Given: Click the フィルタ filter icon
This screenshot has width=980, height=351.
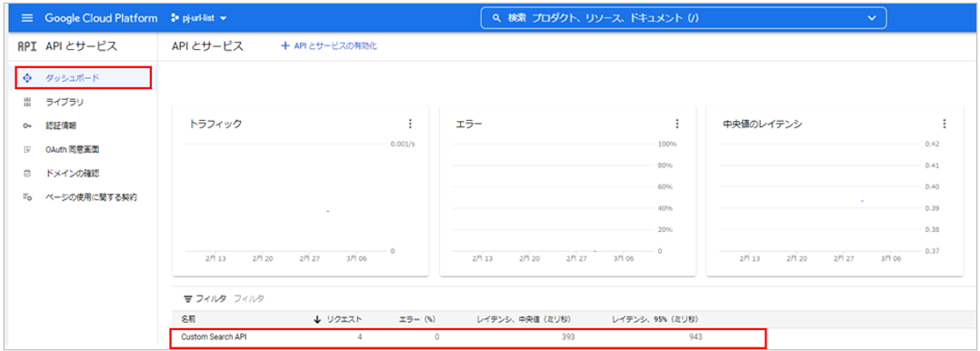Looking at the screenshot, I should tap(187, 298).
